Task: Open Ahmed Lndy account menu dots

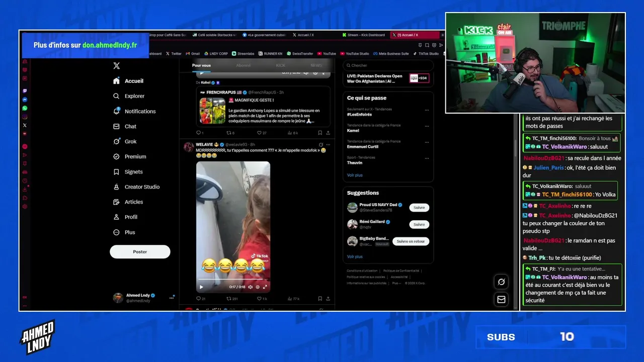Action: (x=172, y=298)
